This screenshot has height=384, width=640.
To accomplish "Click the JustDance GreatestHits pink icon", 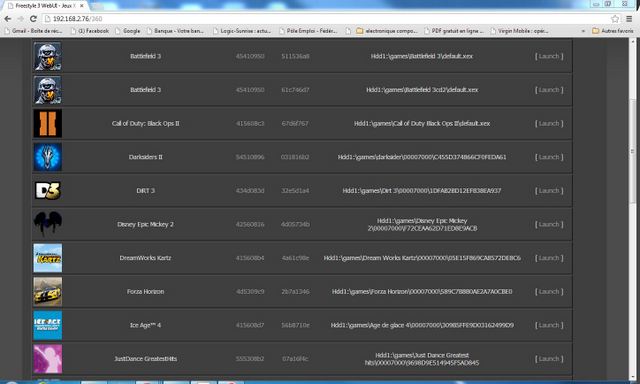I will 48,359.
